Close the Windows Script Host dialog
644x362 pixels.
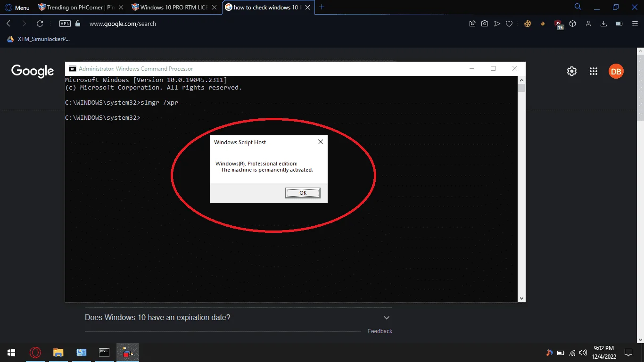321,142
